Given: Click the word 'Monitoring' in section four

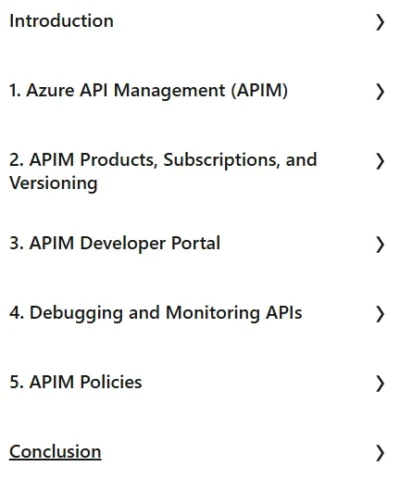Looking at the screenshot, I should point(213,313).
